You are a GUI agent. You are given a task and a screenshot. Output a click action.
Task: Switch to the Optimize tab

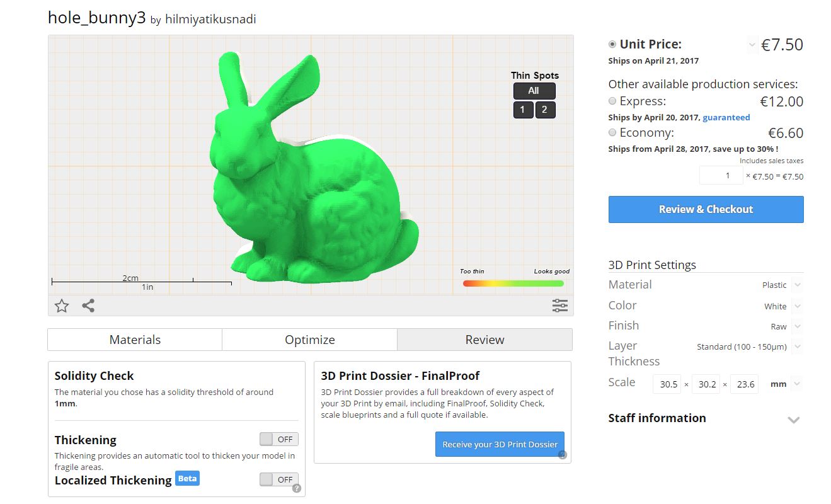point(310,340)
